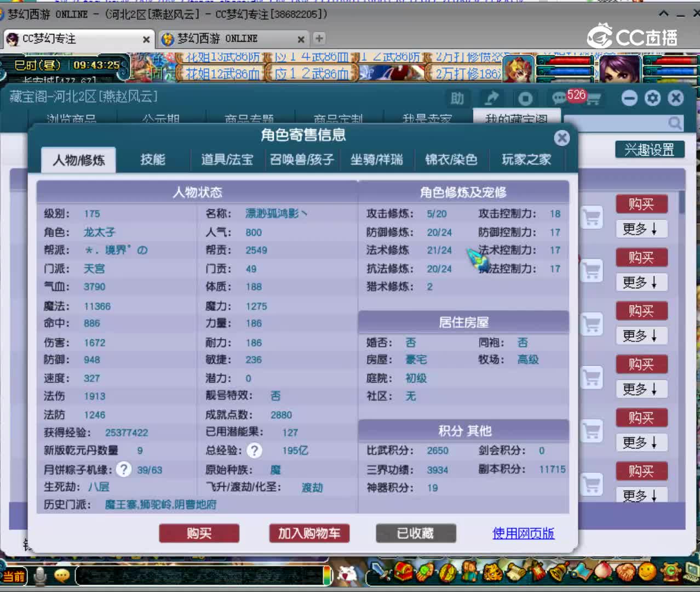Click the round stop icon in 藏宝阁 header
This screenshot has height=592, width=700.
pos(525,99)
